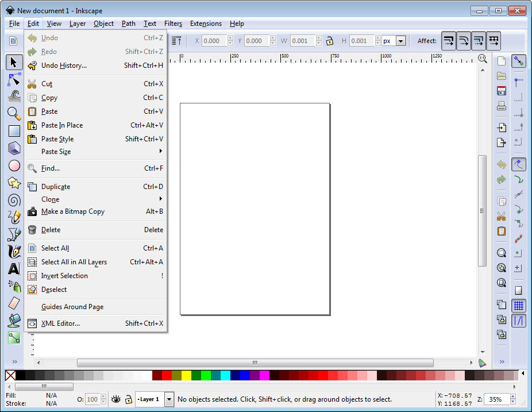Open the color management icon near the scrollbar

[x=482, y=363]
